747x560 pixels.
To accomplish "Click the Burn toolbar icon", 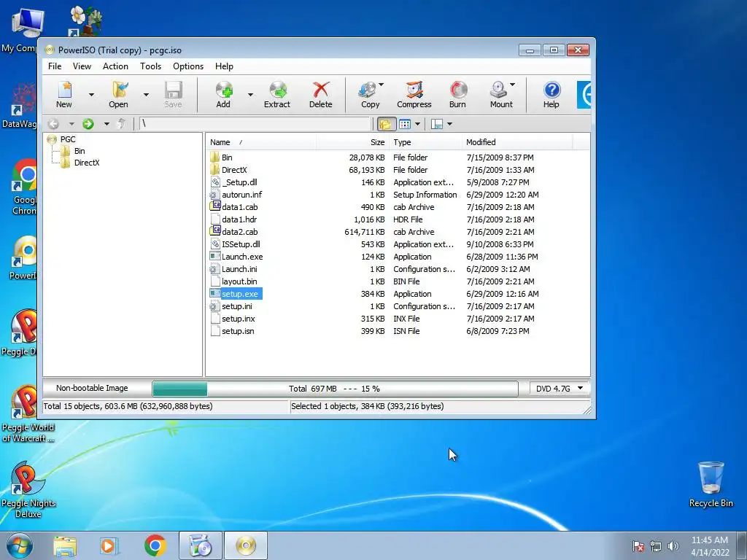I will coord(457,95).
